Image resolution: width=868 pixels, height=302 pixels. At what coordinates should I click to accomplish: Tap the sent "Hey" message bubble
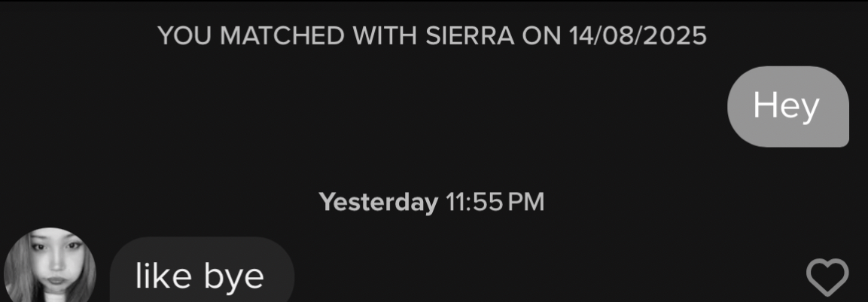coord(787,106)
